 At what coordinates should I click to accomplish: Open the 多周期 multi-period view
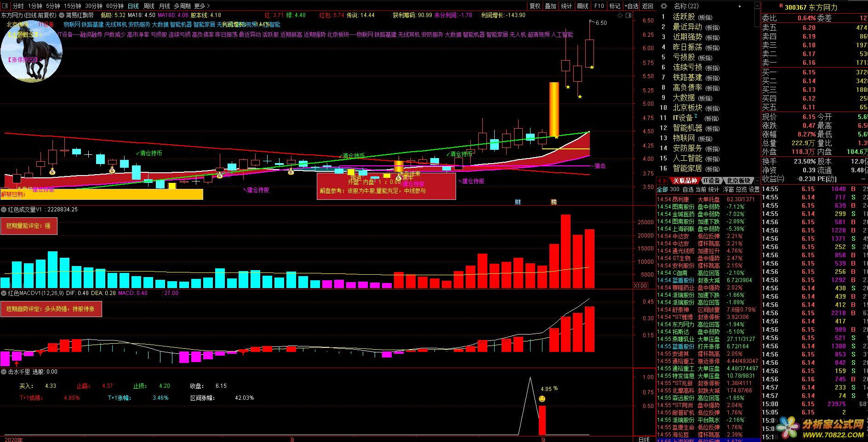(182, 6)
